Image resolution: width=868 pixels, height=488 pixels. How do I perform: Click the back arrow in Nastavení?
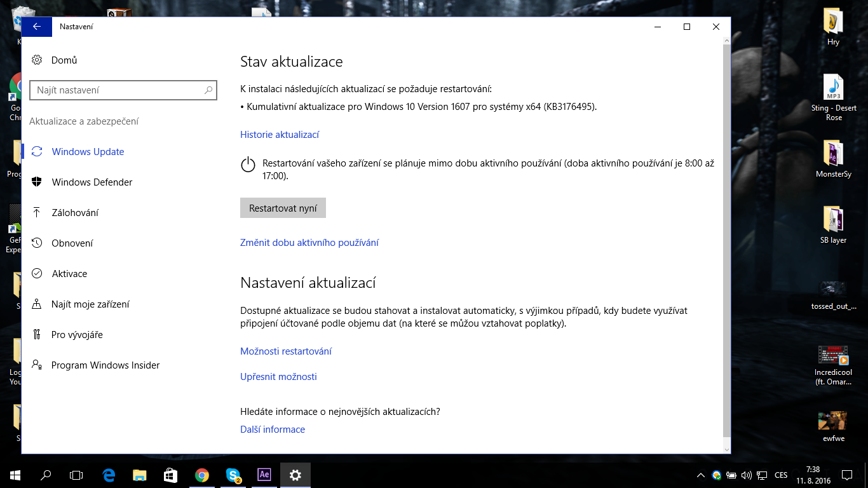pyautogui.click(x=37, y=27)
